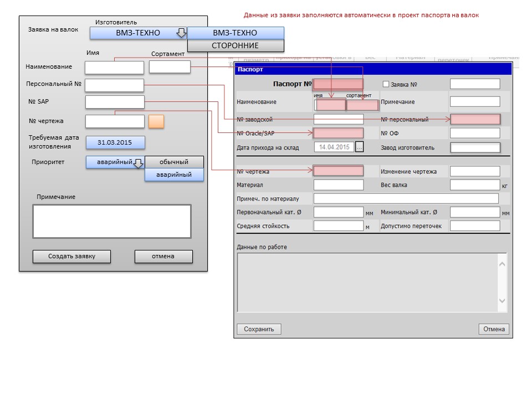Click the Заявка № input field

pos(475,84)
